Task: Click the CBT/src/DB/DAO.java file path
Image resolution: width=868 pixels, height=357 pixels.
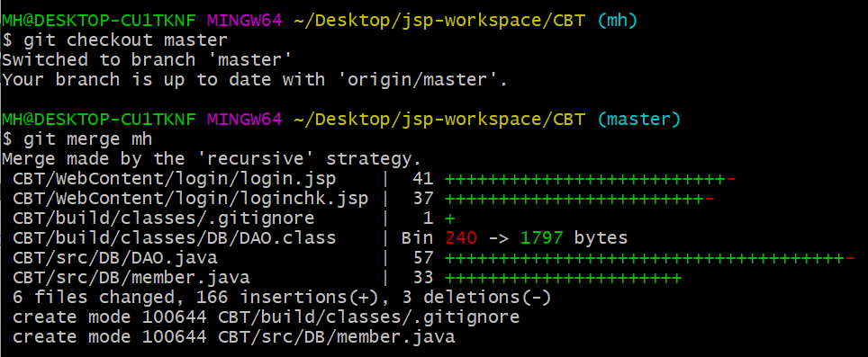Action: coord(115,258)
